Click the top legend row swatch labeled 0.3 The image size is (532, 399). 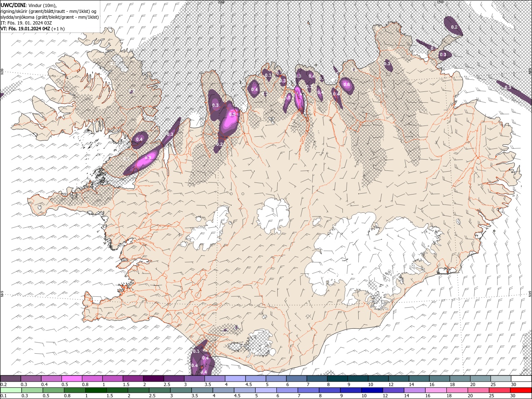31,379
